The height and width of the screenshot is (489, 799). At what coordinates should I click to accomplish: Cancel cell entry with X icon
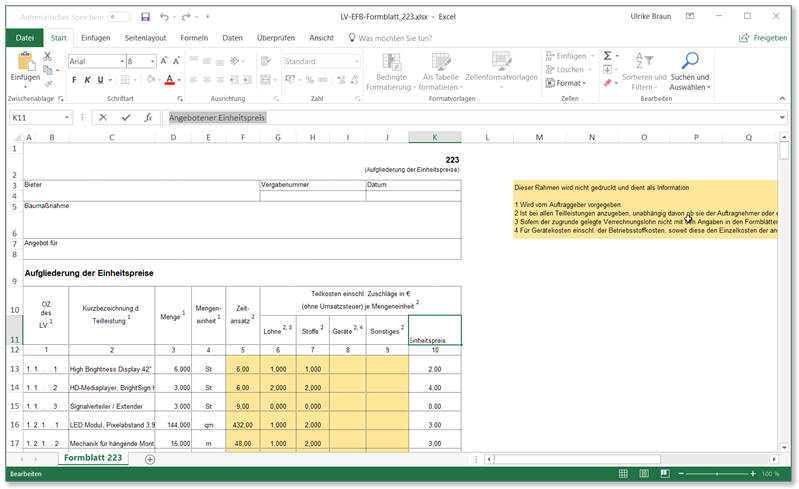[x=103, y=117]
